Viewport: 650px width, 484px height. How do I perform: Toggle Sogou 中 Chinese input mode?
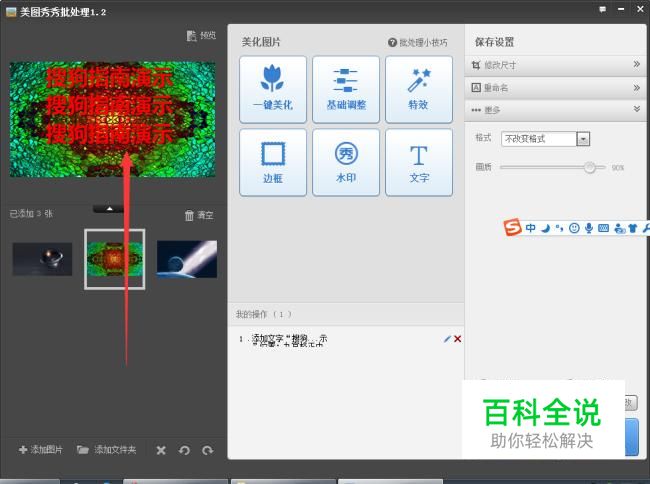[531, 228]
